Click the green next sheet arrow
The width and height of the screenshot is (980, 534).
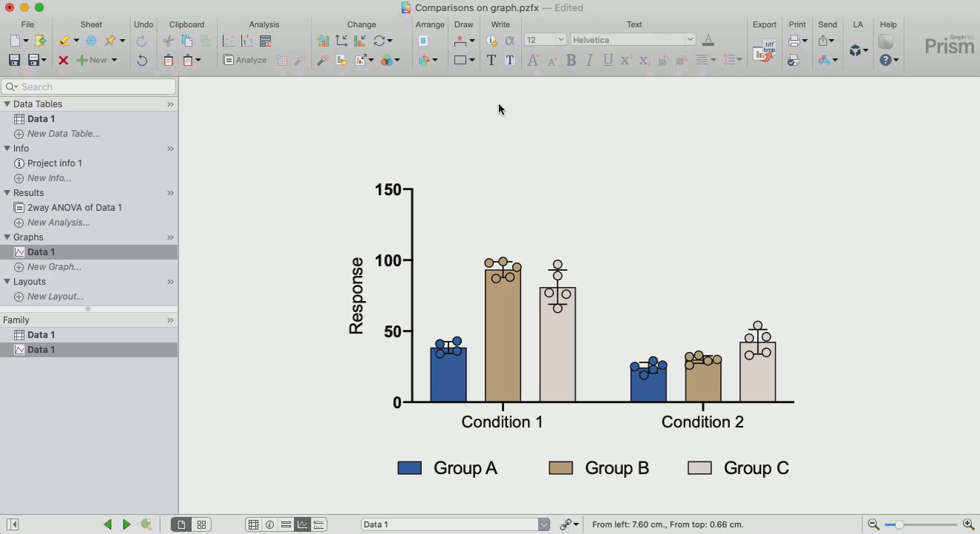[x=127, y=524]
